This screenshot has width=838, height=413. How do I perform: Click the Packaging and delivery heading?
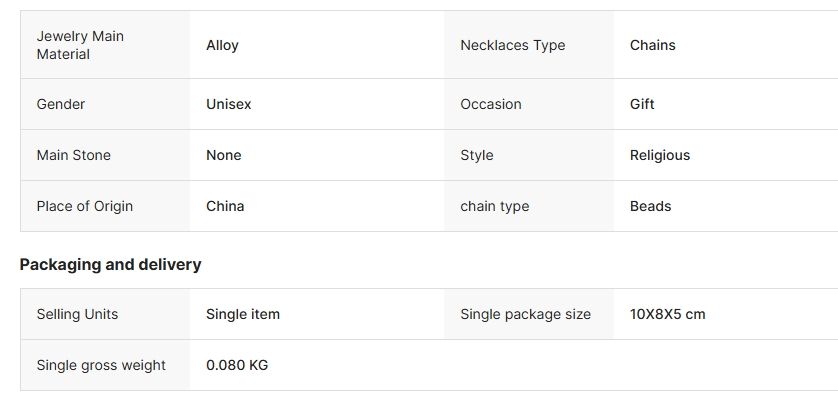110,265
